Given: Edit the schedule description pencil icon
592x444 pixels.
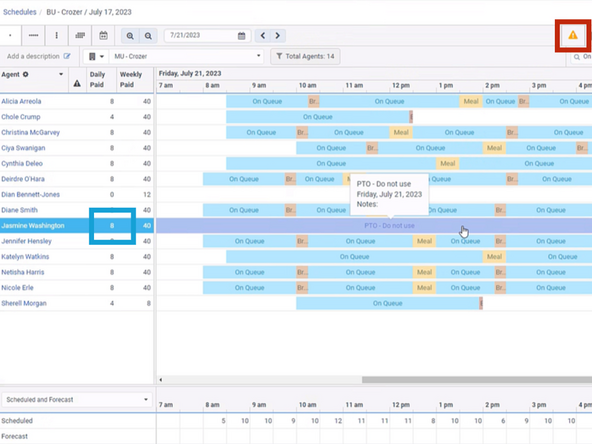Looking at the screenshot, I should point(67,56).
